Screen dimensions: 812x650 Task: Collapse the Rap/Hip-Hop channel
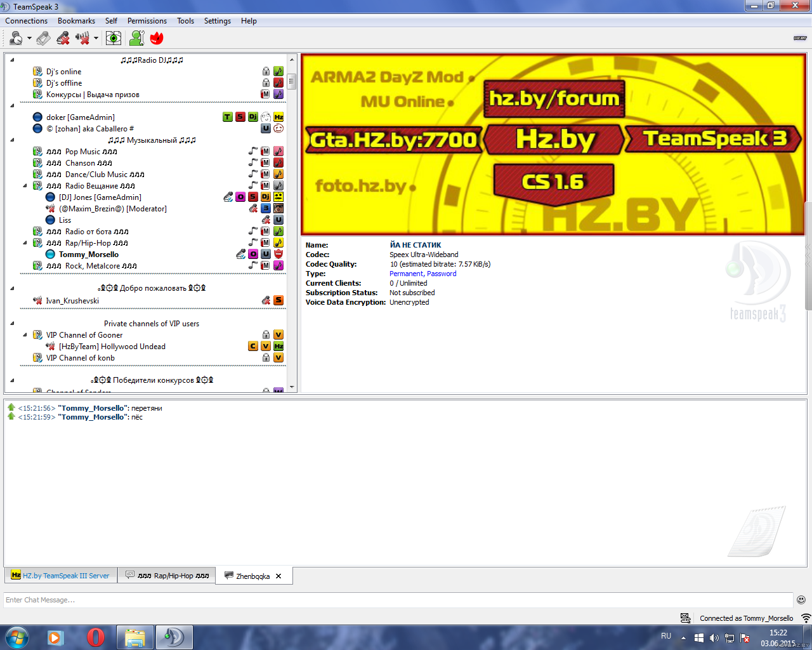click(x=25, y=243)
